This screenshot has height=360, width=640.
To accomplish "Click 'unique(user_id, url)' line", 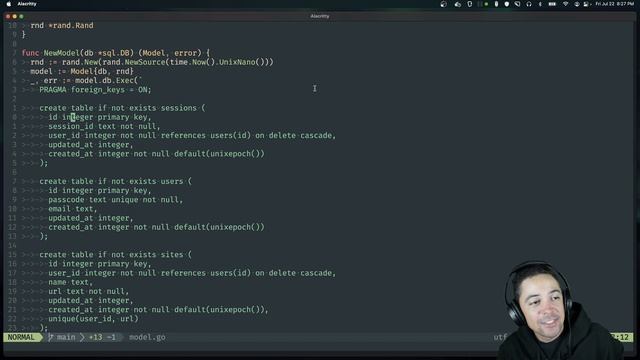I will [x=93, y=318].
